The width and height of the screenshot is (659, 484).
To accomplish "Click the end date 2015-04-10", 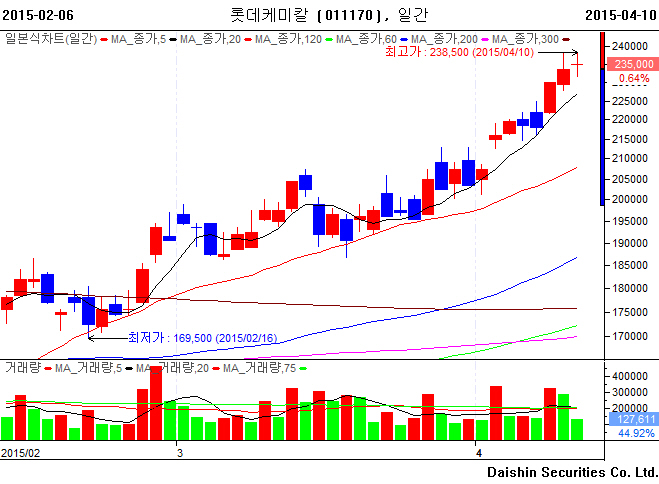I will [621, 15].
